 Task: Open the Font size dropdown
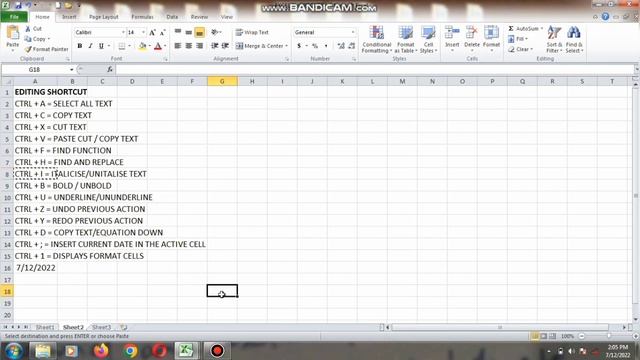click(x=143, y=32)
